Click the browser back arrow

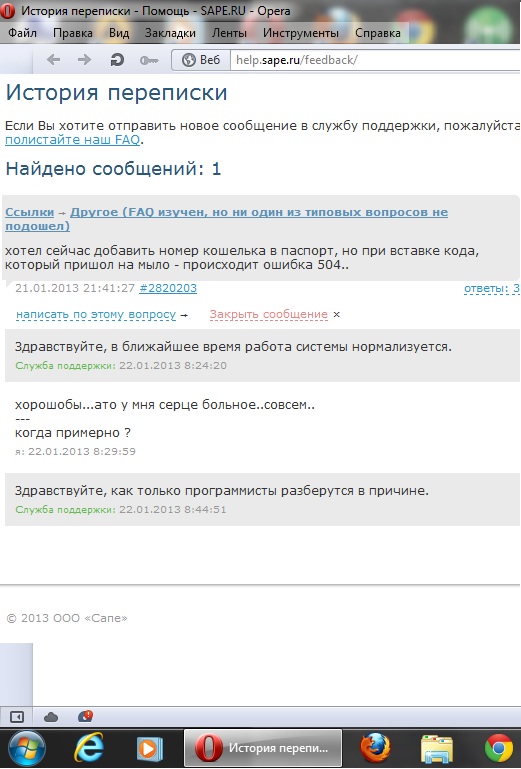point(53,60)
